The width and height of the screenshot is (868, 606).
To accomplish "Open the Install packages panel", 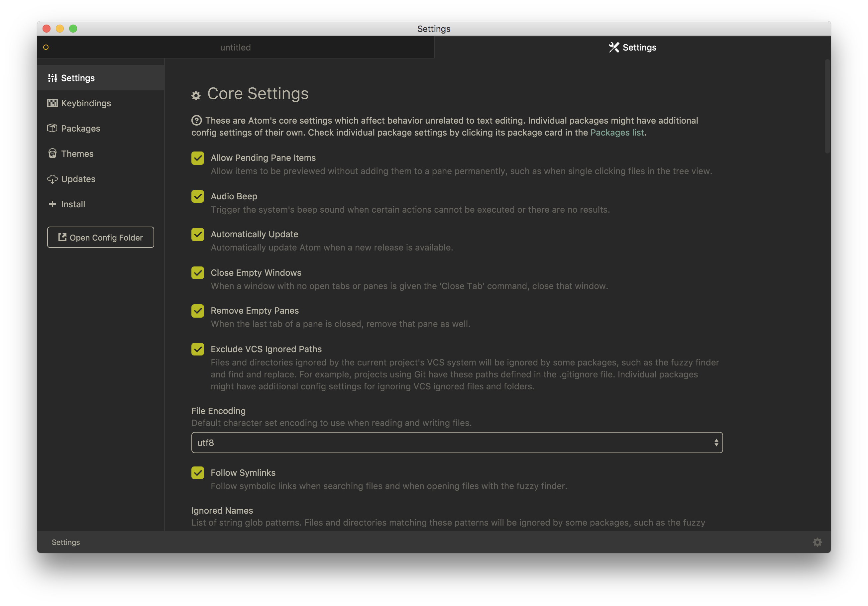I will tap(72, 204).
